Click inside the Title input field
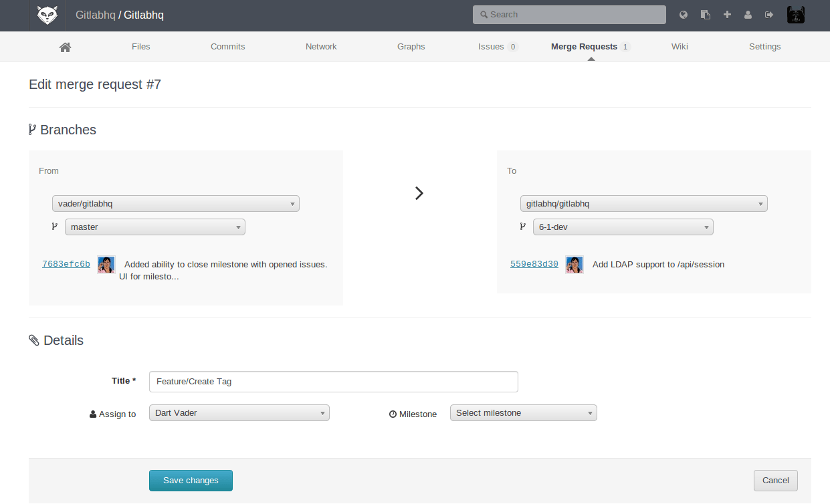 click(333, 381)
